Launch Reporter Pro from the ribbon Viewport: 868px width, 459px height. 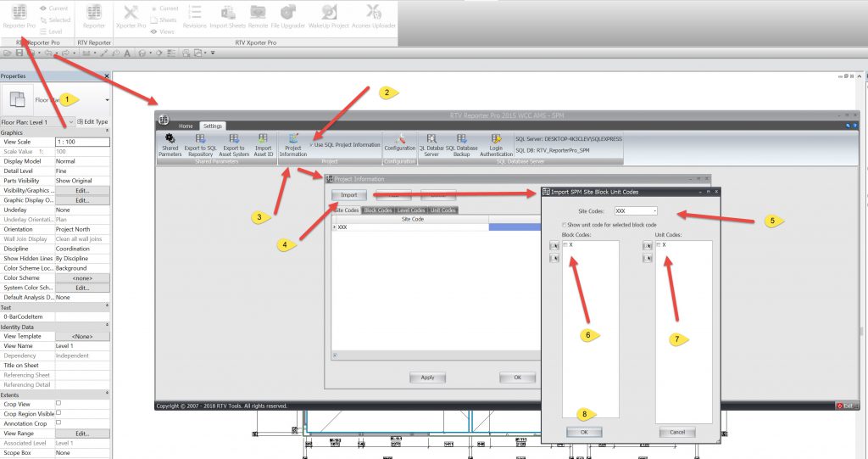tap(19, 16)
